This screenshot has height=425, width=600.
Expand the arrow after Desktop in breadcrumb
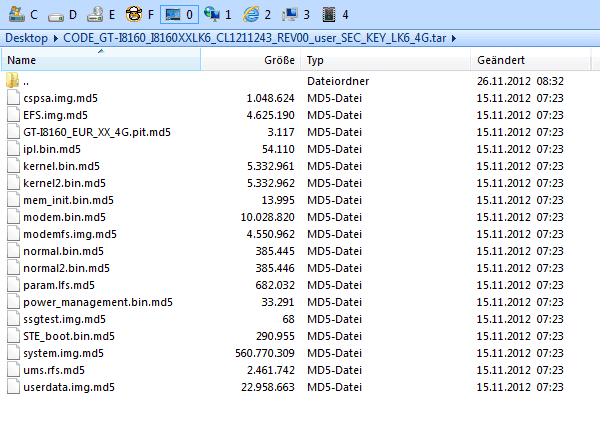click(x=55, y=38)
